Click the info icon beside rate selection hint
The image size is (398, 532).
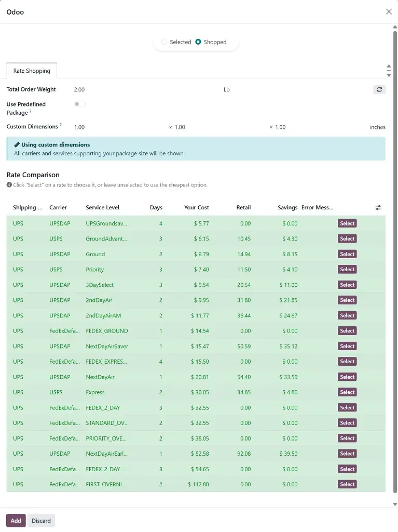[x=9, y=184]
